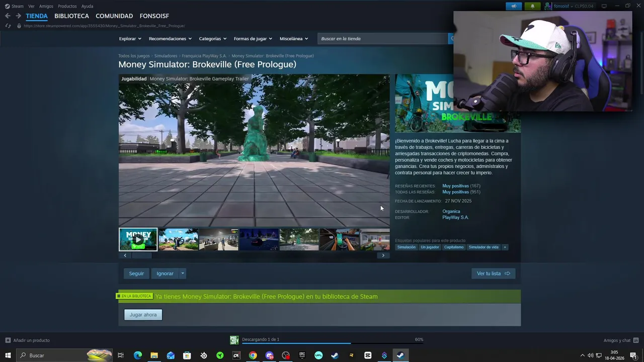Image resolution: width=644 pixels, height=362 pixels.
Task: Open File Explorer from the taskbar
Action: coord(154,355)
